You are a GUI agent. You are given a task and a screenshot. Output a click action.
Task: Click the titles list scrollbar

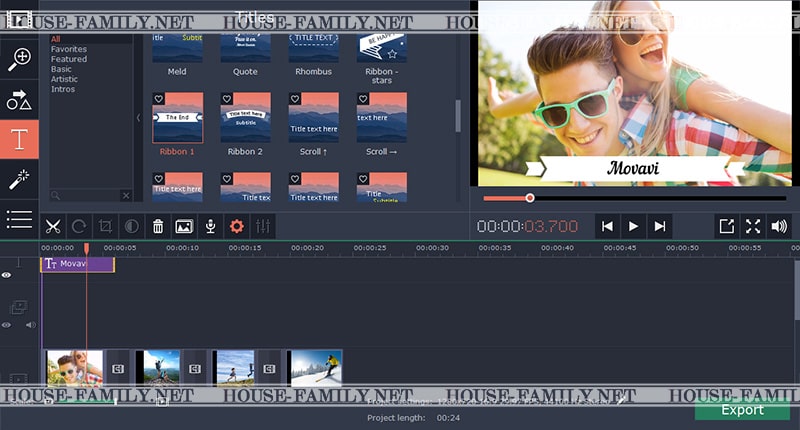click(x=458, y=116)
